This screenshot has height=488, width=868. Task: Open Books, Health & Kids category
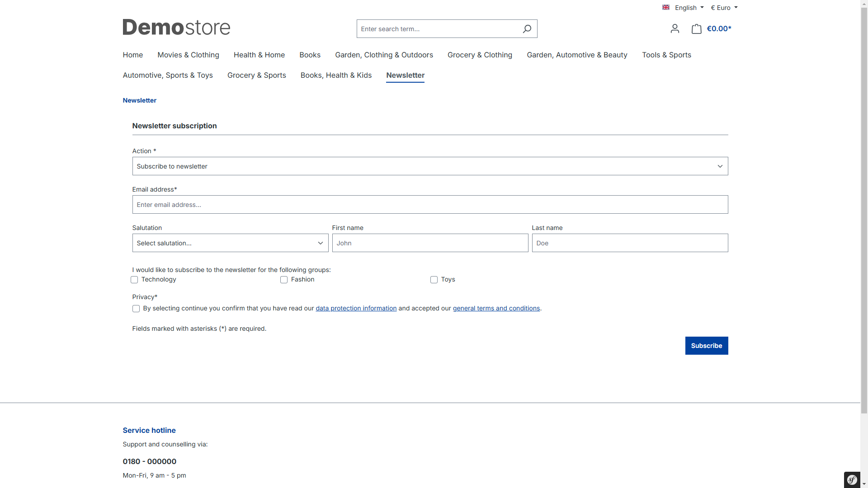tap(336, 75)
